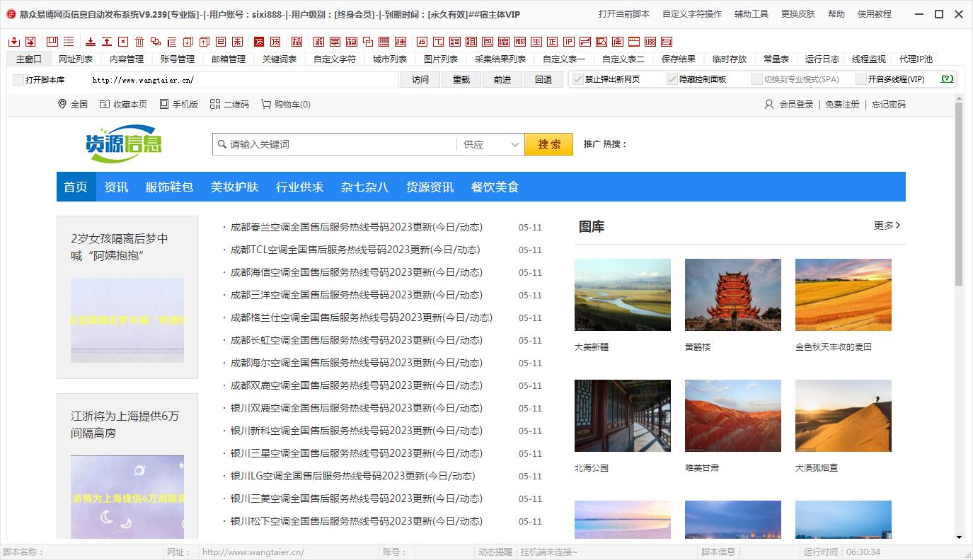The width and height of the screenshot is (973, 560).
Task: Open the 美妆护肤 navigation item
Action: pyautogui.click(x=235, y=187)
